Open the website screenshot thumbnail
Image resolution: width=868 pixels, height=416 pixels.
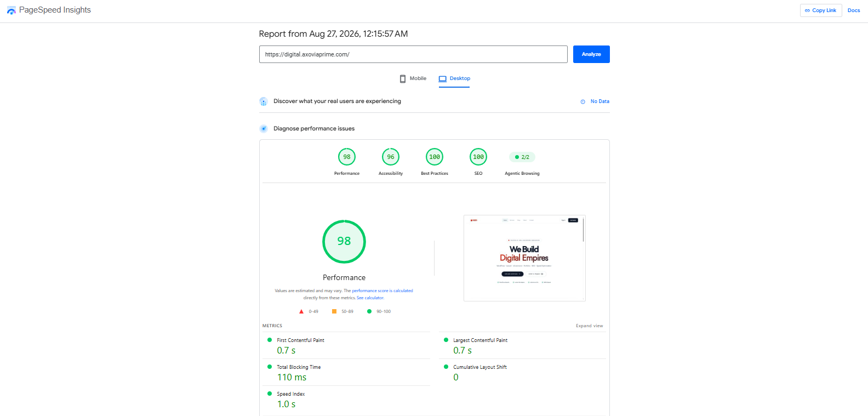[x=524, y=258]
